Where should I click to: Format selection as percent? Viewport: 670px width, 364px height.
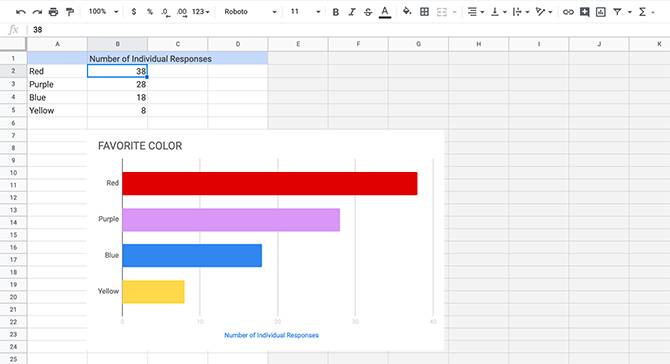[150, 12]
